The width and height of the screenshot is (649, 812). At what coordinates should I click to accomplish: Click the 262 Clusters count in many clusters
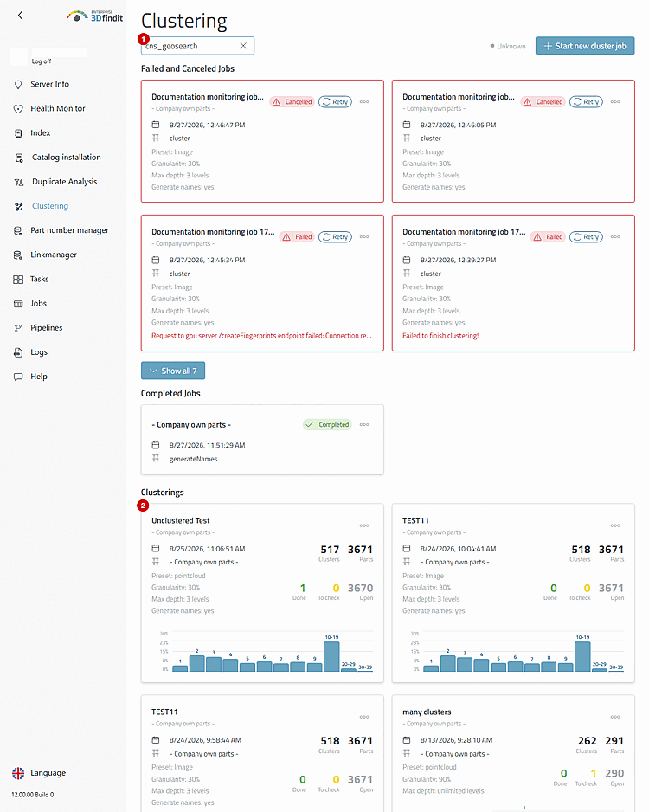click(x=587, y=741)
